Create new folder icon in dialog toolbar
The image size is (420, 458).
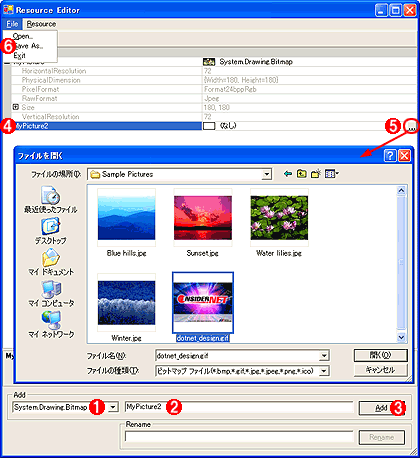click(x=316, y=174)
